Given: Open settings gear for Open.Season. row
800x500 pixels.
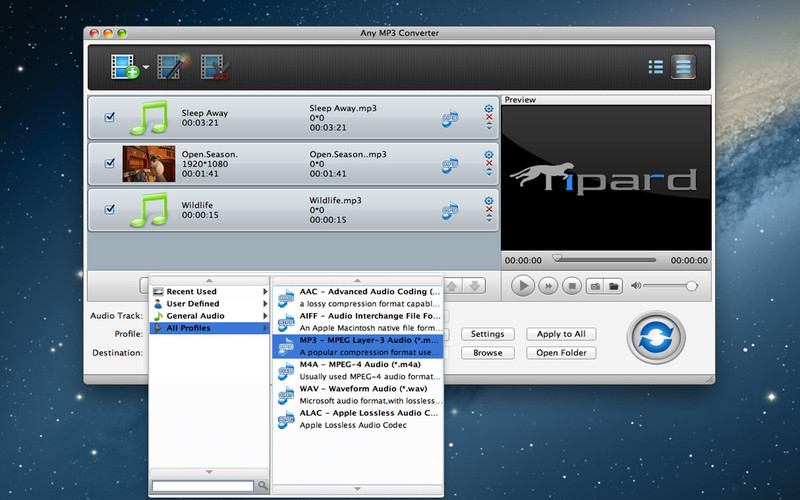Looking at the screenshot, I should [x=489, y=155].
